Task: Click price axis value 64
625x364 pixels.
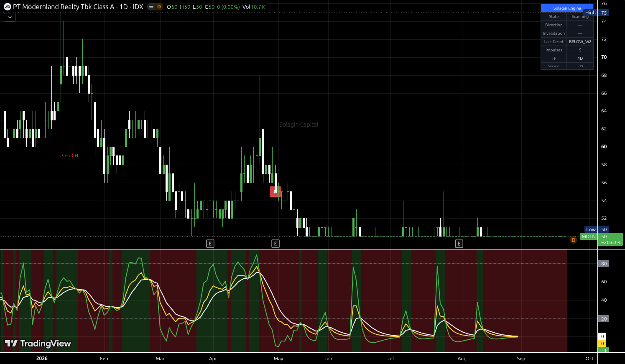Action: pos(604,111)
